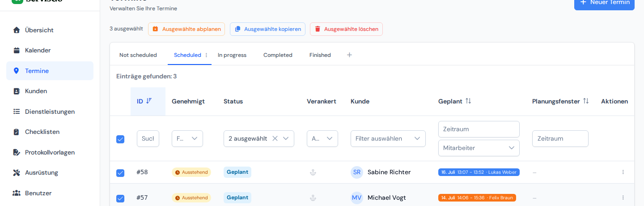The height and width of the screenshot is (206, 644).
Task: Click Ausgewählte kopieren button
Action: [267, 29]
